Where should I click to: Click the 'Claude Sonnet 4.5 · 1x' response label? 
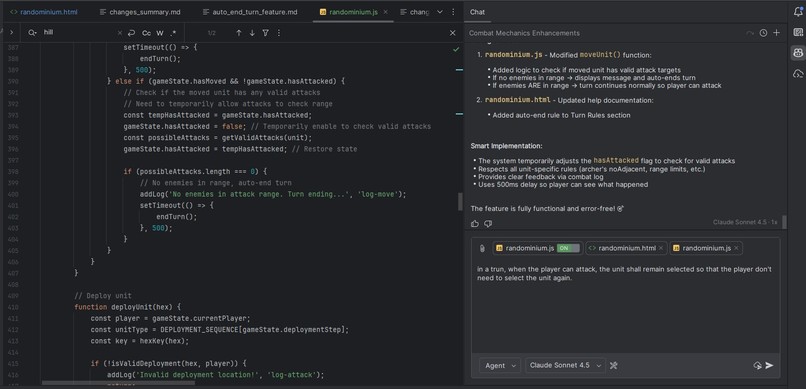(745, 222)
